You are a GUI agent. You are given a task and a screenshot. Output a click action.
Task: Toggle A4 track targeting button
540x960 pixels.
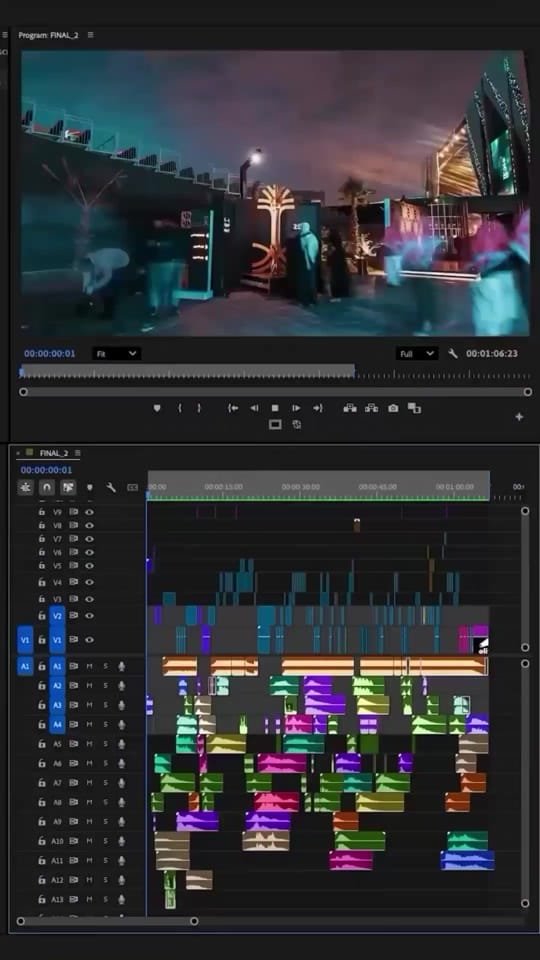tap(57, 724)
